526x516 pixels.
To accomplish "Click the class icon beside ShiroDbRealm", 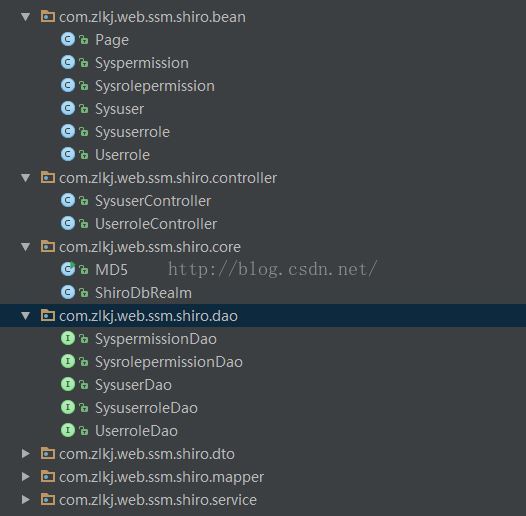I will click(68, 293).
